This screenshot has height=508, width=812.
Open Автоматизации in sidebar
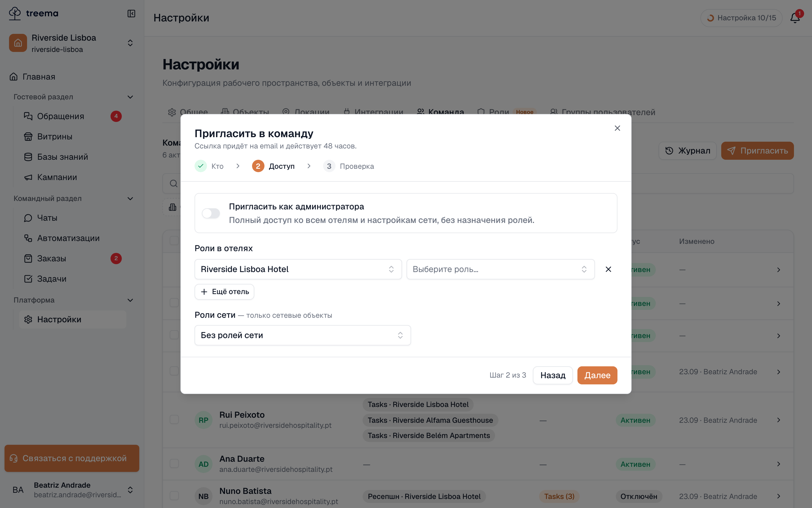pyautogui.click(x=72, y=238)
